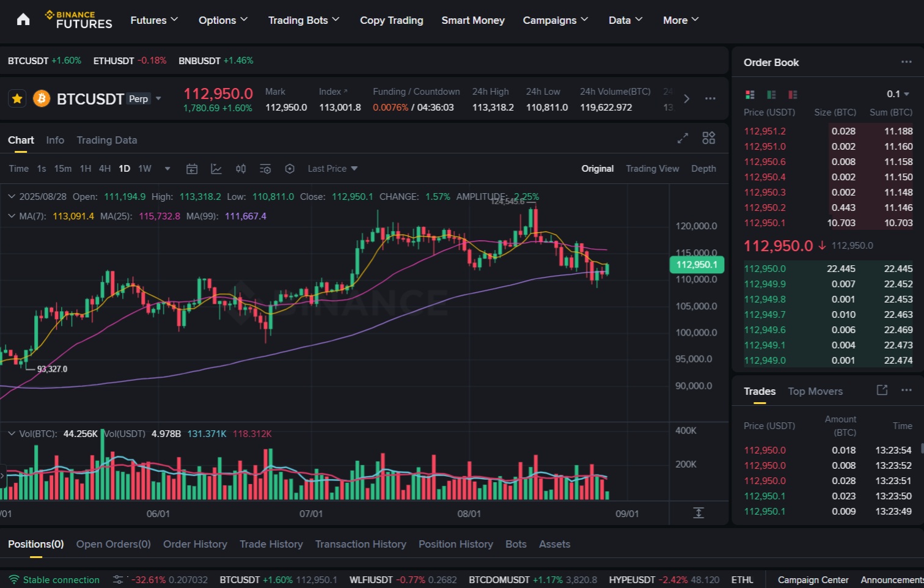Open the Top Movers tab
The width and height of the screenshot is (924, 588).
[x=815, y=391]
